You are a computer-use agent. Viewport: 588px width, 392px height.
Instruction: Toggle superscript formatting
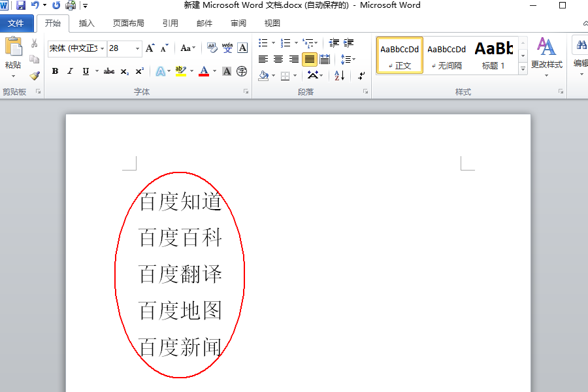click(x=140, y=71)
